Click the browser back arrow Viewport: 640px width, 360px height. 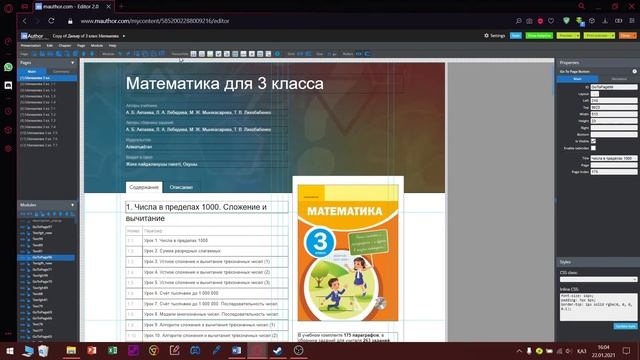click(x=25, y=21)
